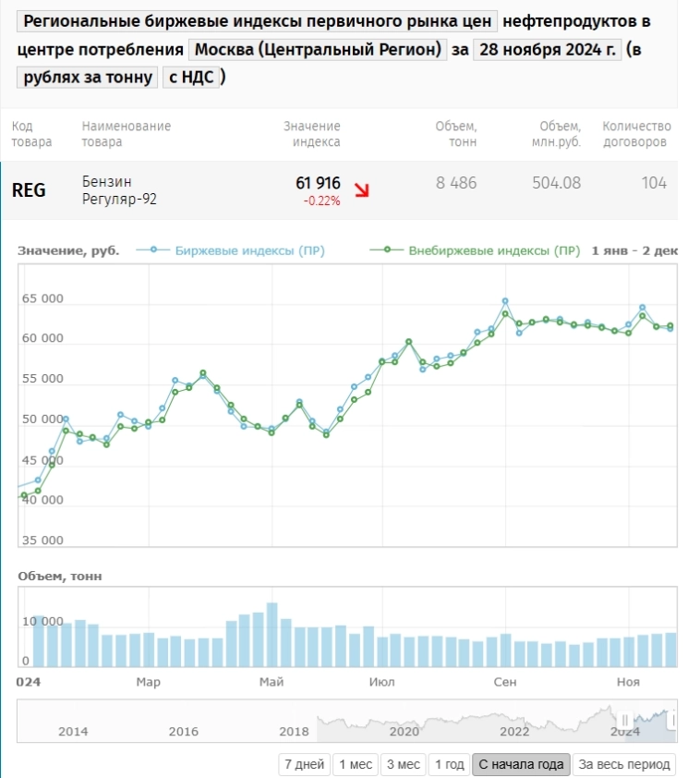Click the right navigator range handle

click(674, 721)
